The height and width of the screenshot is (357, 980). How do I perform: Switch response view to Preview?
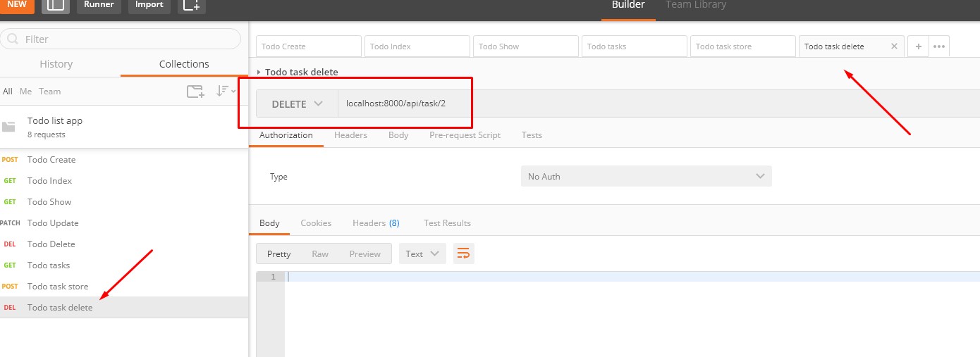pos(365,253)
